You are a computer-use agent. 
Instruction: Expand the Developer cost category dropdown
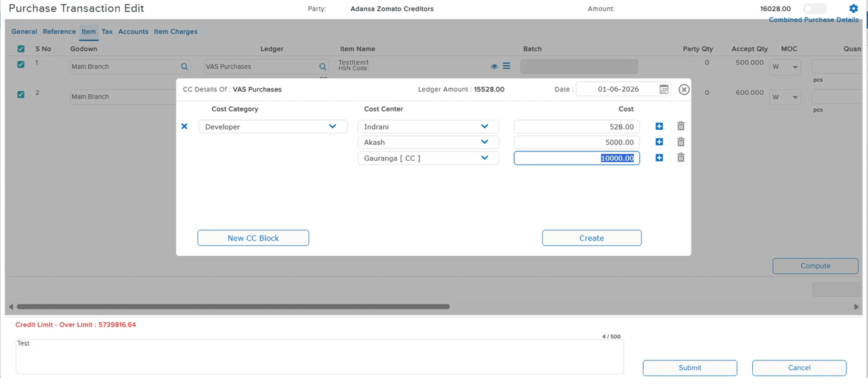coord(333,127)
